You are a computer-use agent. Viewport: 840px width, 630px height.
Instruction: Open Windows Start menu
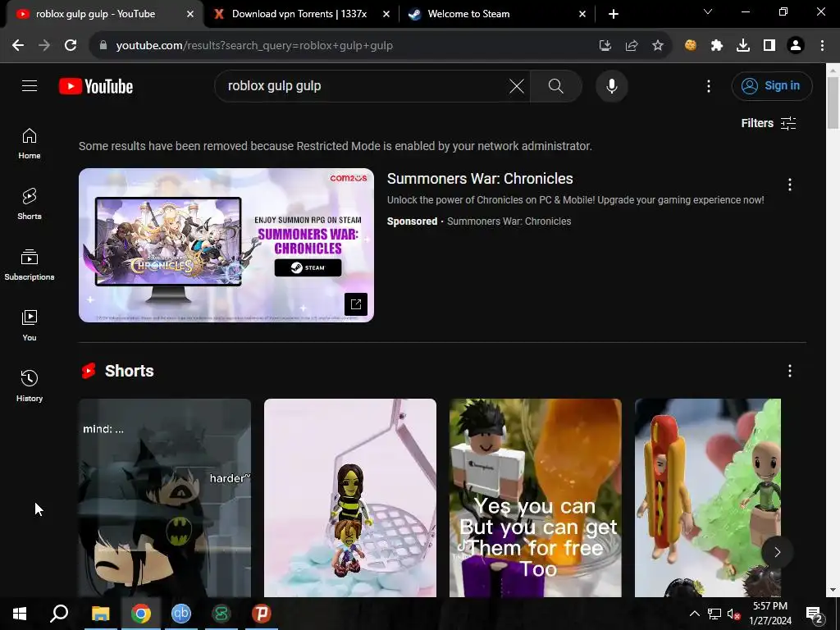point(20,614)
